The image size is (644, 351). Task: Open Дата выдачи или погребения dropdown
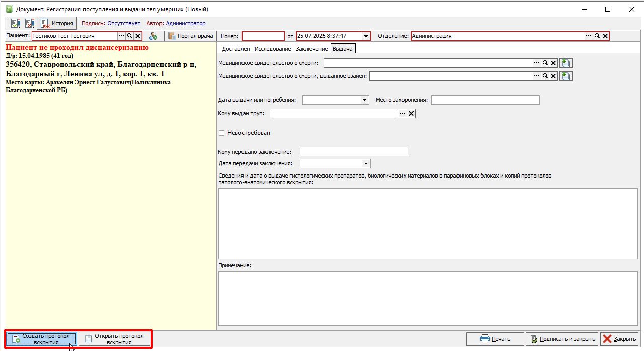pos(365,100)
